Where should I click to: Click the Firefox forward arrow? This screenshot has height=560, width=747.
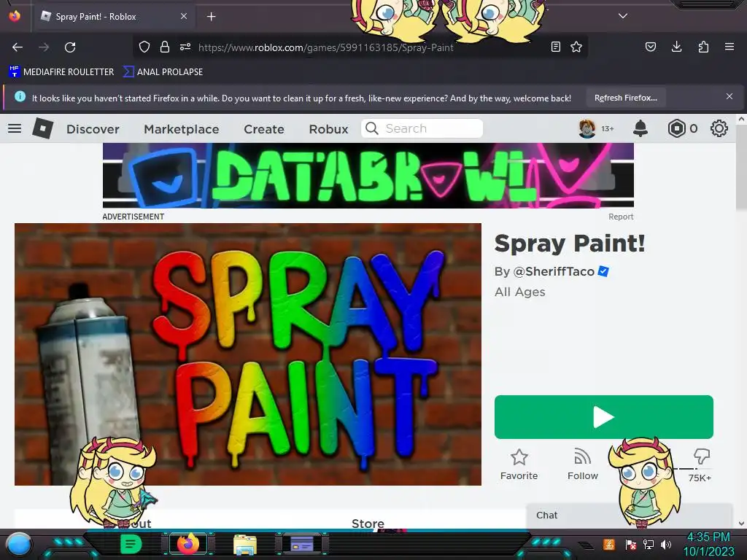tap(44, 47)
